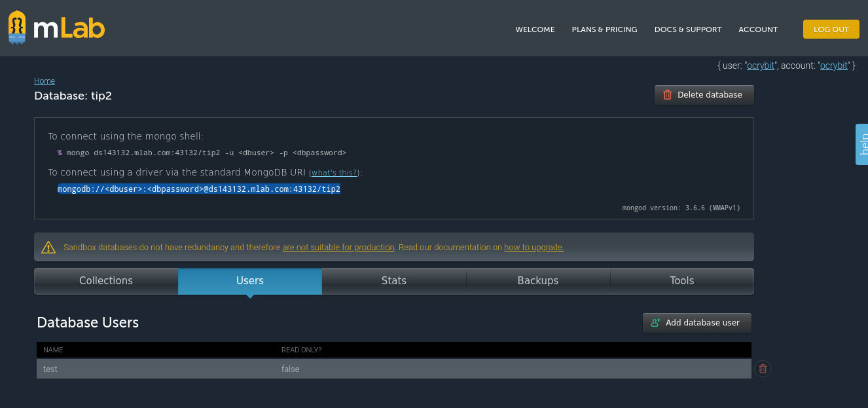Go to the Backups tab
Screen dimensions: 868x408
tap(538, 281)
